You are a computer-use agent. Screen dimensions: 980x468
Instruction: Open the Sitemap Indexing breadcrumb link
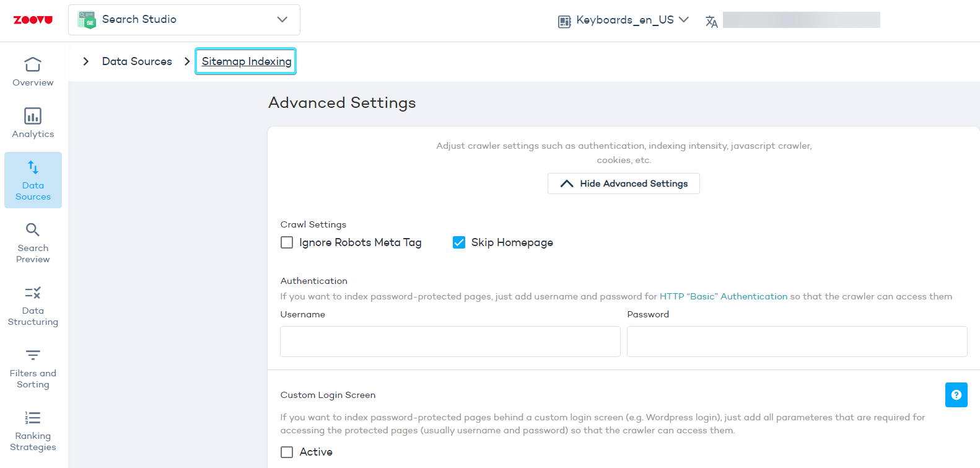pos(246,61)
